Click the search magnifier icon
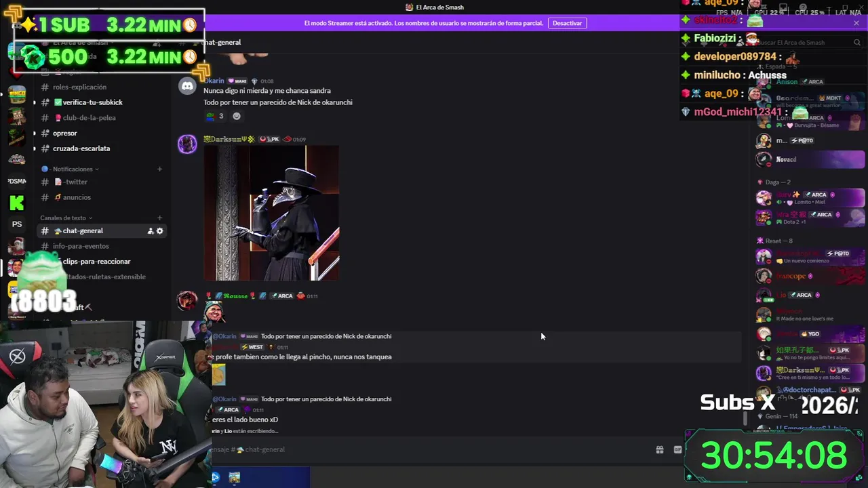The height and width of the screenshot is (488, 868). (857, 42)
